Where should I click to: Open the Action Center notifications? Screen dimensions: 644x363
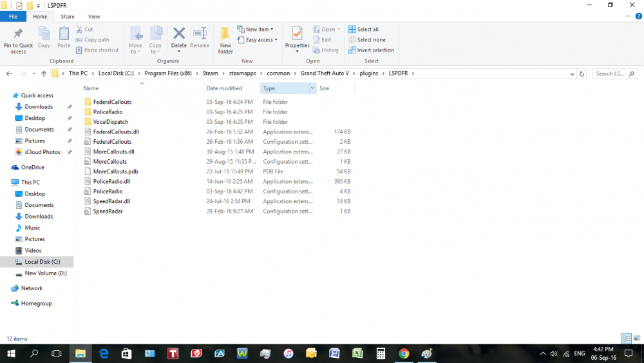[629, 353]
